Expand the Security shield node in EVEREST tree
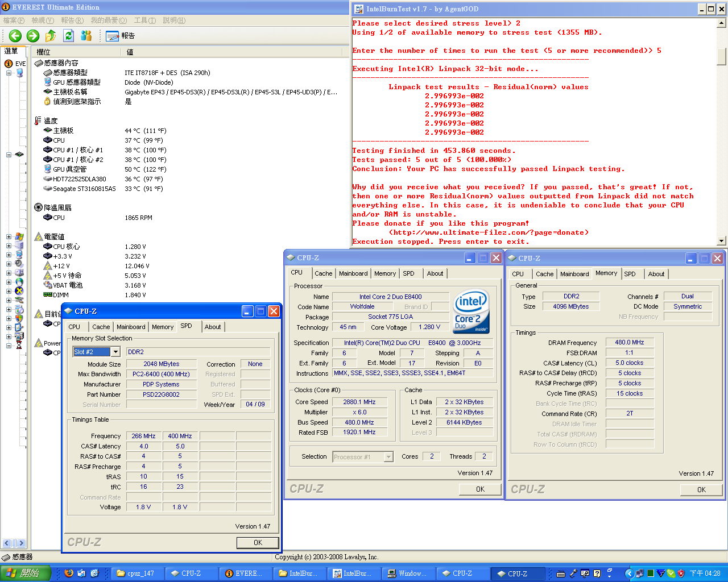This screenshot has height=582, width=728. (9, 318)
